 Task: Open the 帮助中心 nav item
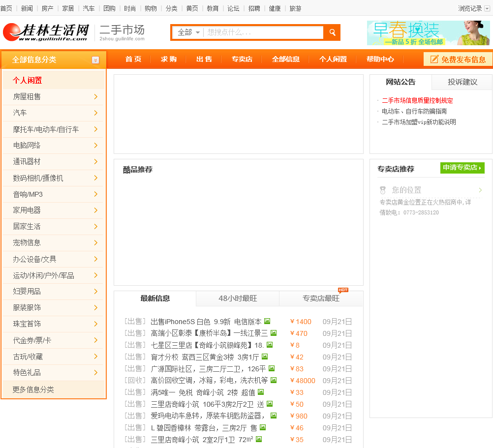[x=380, y=59]
